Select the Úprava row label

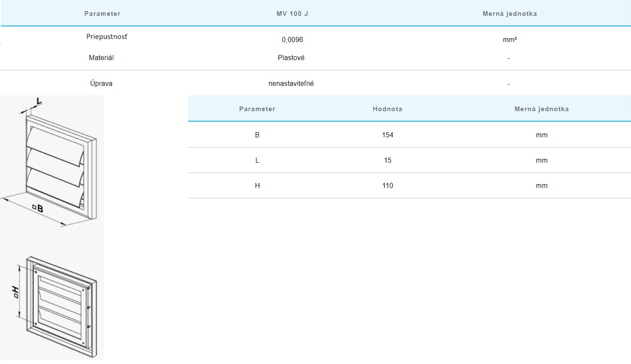pos(101,83)
